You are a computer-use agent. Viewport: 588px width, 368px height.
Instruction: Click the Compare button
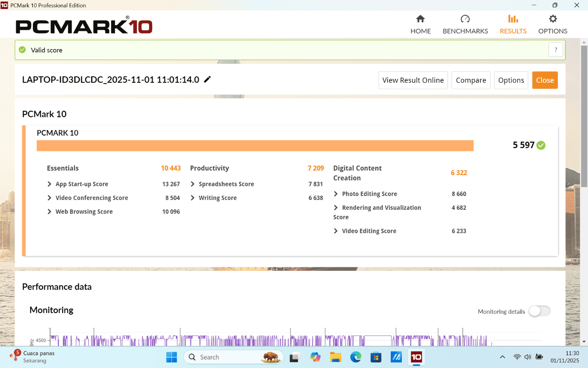click(x=471, y=80)
